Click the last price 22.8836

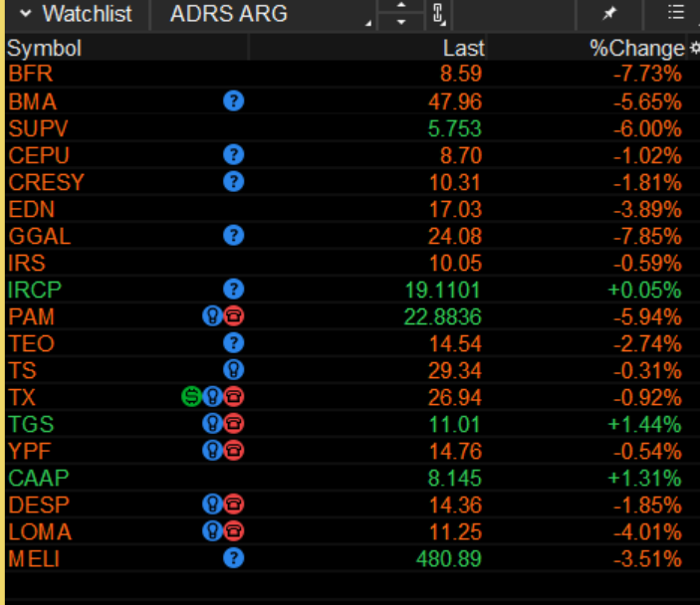coord(443,316)
